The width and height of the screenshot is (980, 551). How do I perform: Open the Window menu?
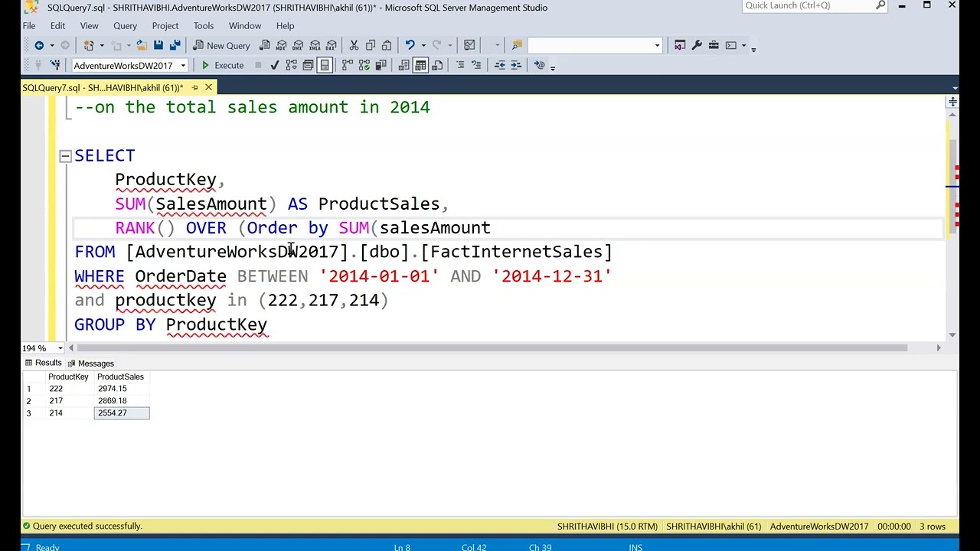(x=245, y=25)
